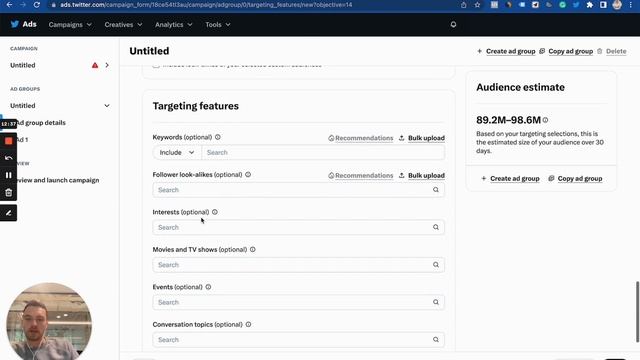Open the Chrome profile avatar
The width and height of the screenshot is (640, 360).
pos(617,5)
